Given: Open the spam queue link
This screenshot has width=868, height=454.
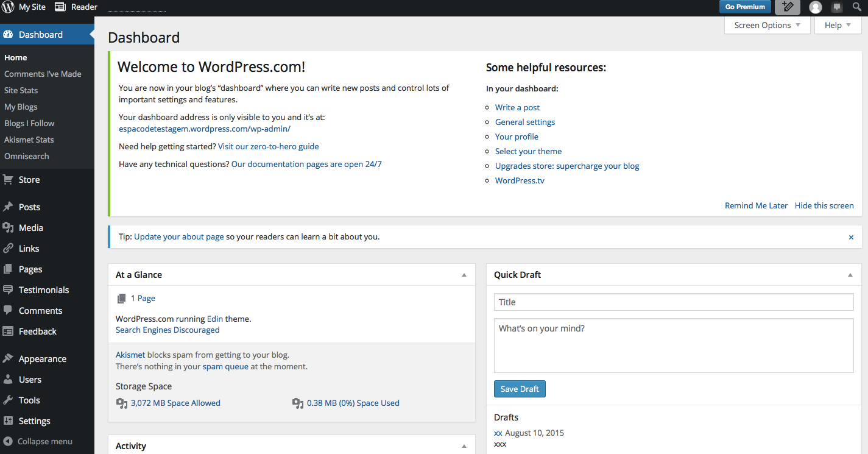Looking at the screenshot, I should [225, 366].
